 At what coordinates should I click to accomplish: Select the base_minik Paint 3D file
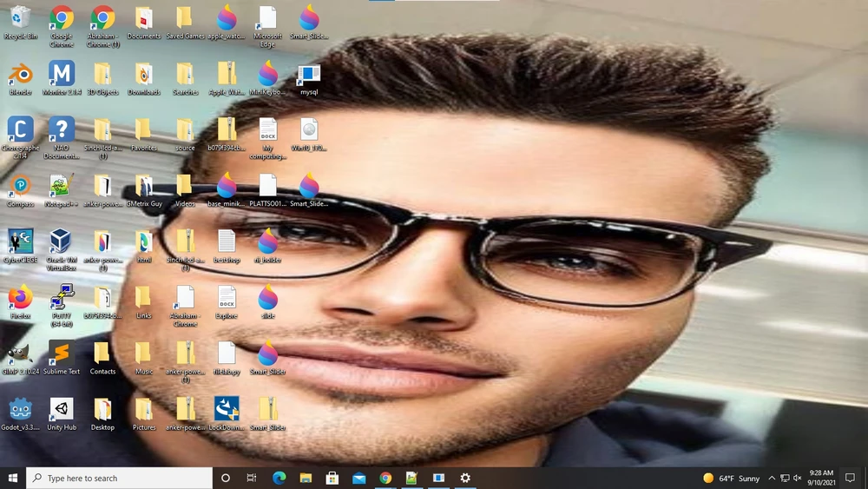[x=227, y=190]
